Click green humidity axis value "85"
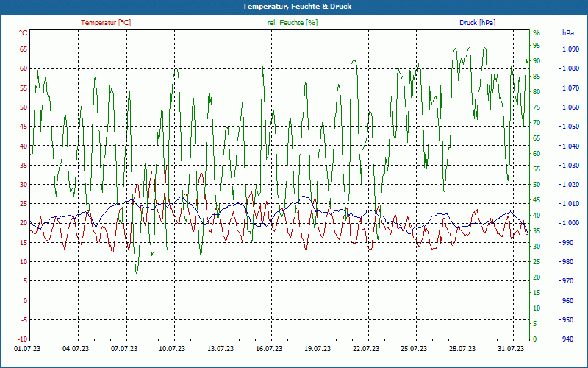Viewport: 588px width, 368px height. click(537, 77)
